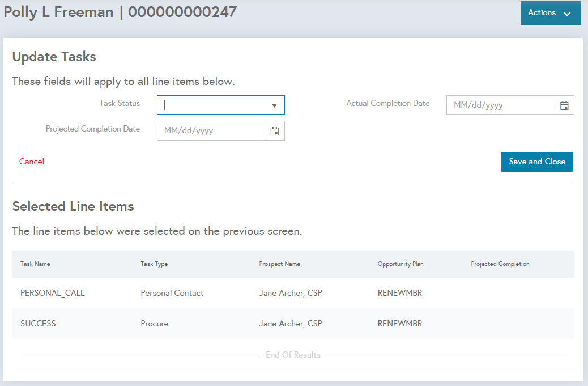Click the Polly L Freeman header title
588x386 pixels.
pos(120,12)
